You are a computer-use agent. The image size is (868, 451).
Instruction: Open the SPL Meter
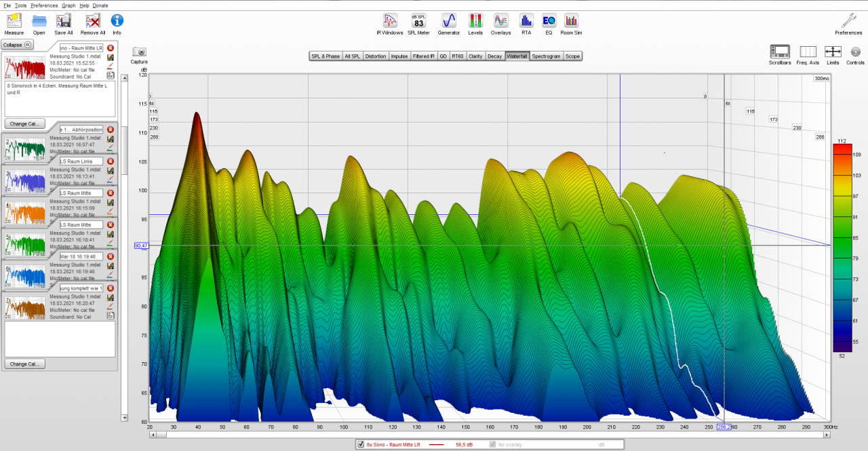[x=418, y=23]
